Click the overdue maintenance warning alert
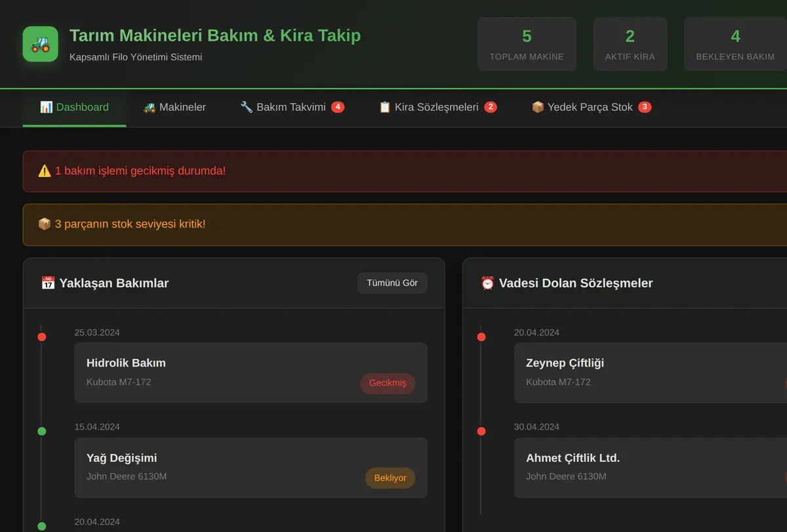Image resolution: width=787 pixels, height=532 pixels. click(x=405, y=171)
